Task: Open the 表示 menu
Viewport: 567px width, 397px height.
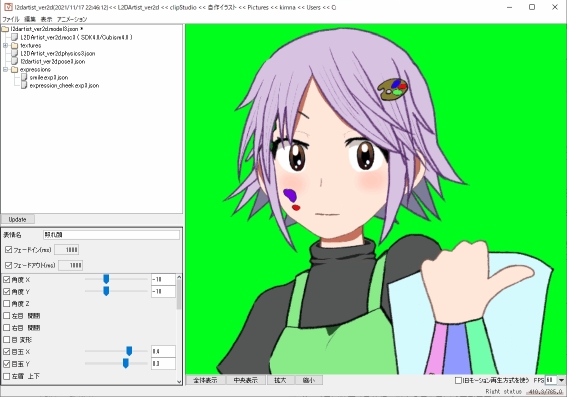Action: point(46,19)
